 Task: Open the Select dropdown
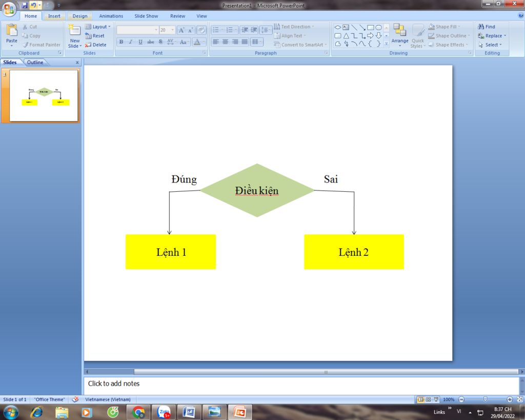pyautogui.click(x=490, y=45)
